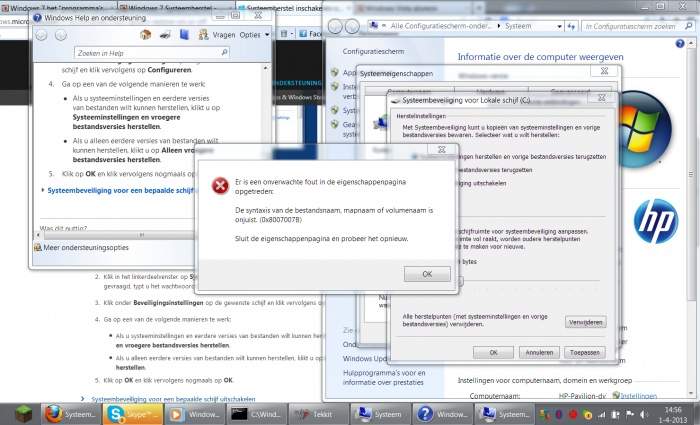
Task: Click the Vragen people icon in Help
Action: tap(204, 34)
